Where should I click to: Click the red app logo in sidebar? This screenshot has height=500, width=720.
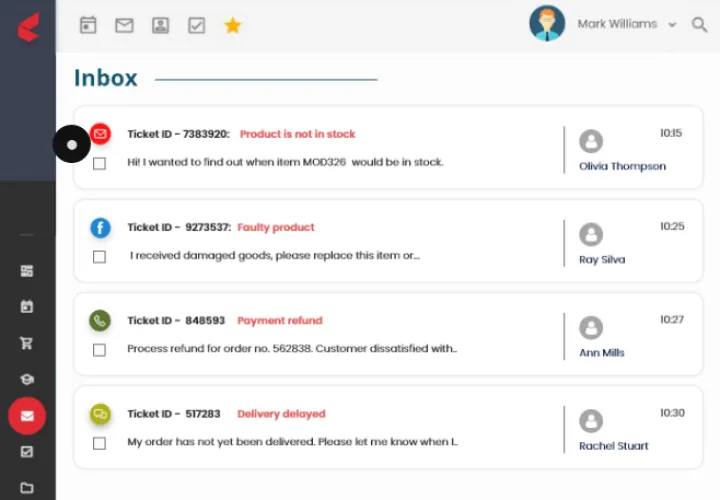pos(28,27)
